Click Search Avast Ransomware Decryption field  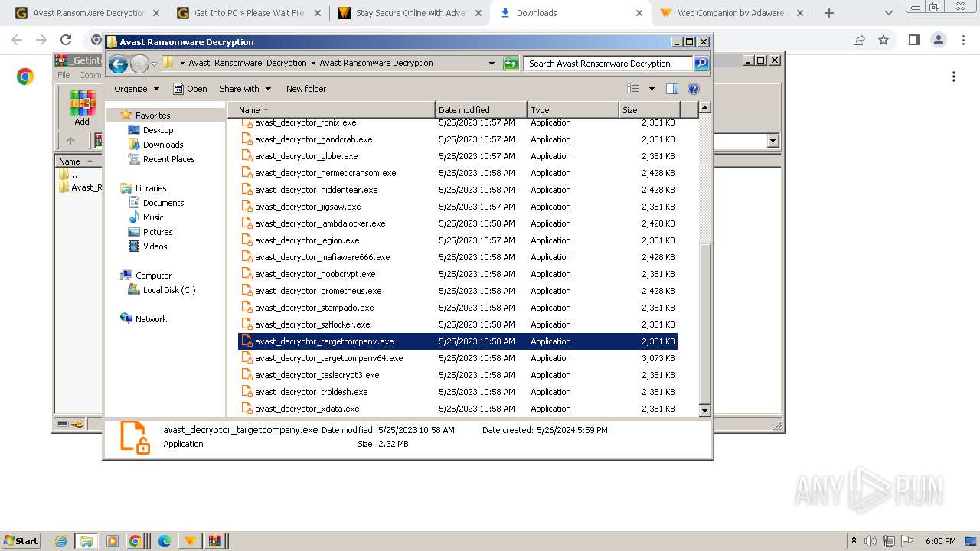click(608, 64)
